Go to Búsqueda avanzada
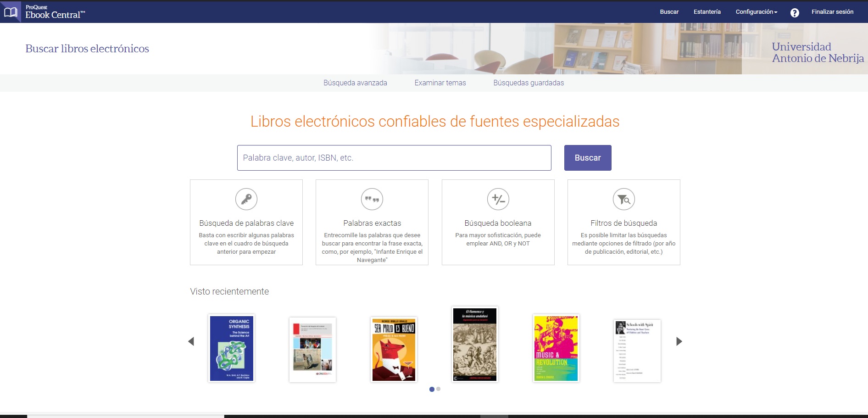 click(356, 83)
